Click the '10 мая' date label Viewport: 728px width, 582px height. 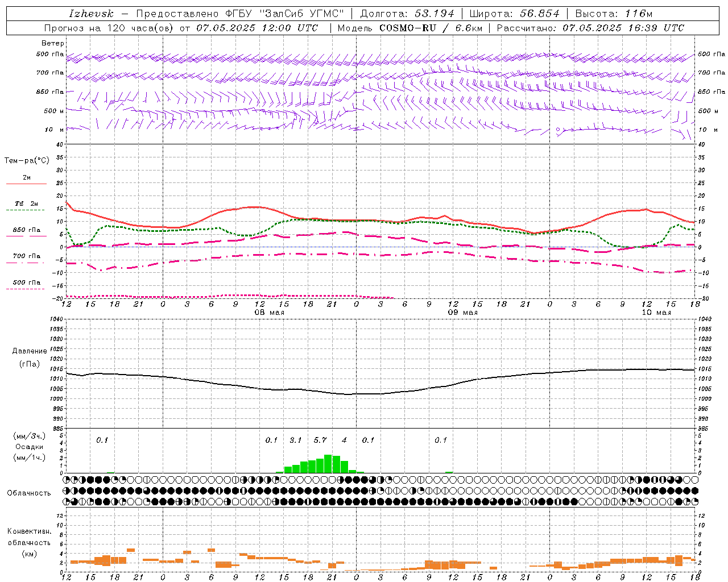click(x=656, y=313)
